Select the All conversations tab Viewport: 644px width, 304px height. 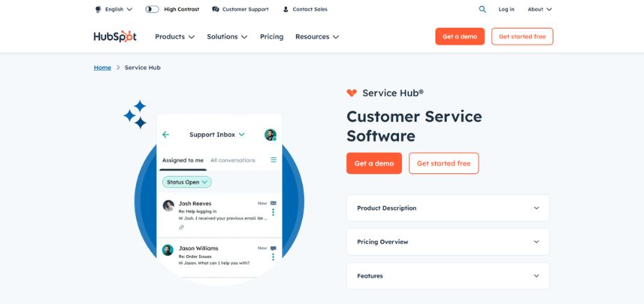click(x=233, y=161)
